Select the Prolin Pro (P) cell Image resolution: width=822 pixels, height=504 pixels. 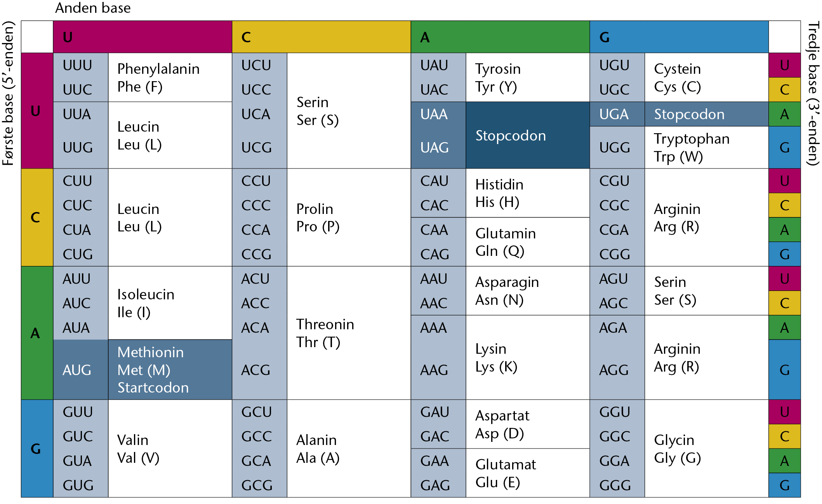click(x=349, y=217)
